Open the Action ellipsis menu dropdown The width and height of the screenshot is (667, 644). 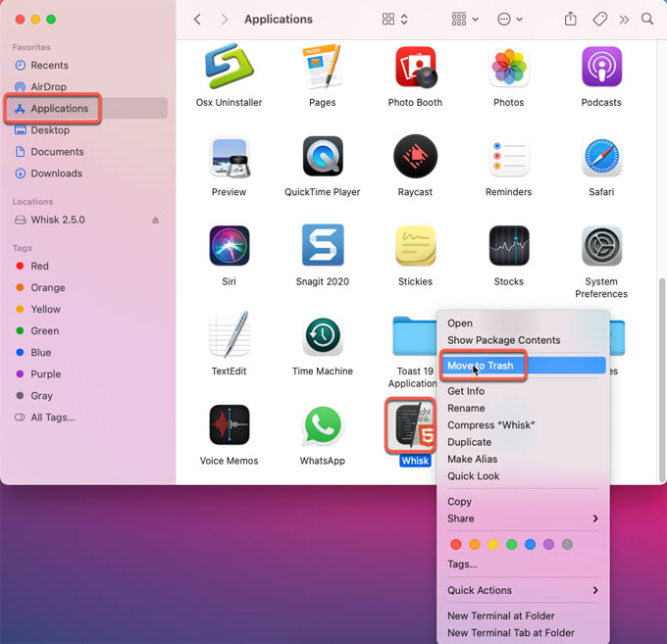pos(510,20)
